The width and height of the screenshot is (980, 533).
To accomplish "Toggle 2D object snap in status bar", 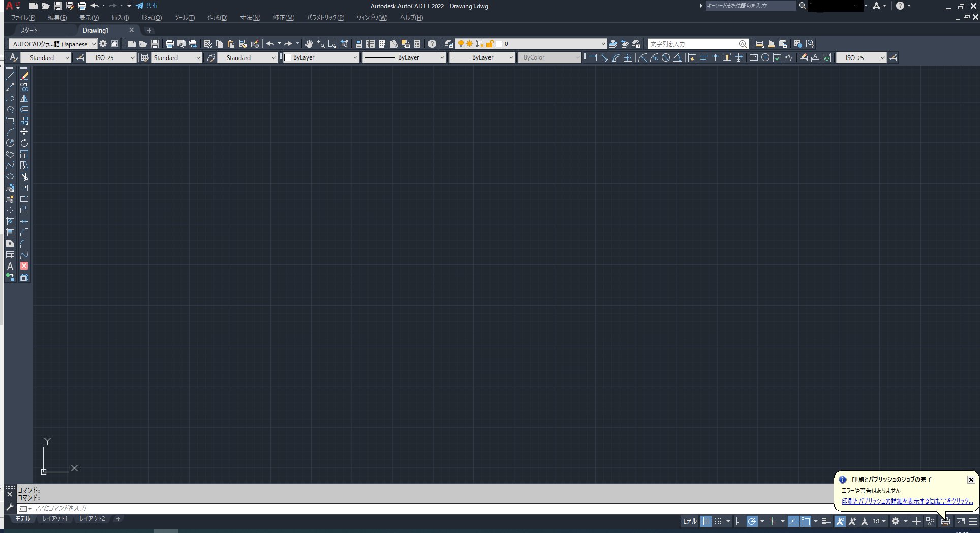I will point(806,521).
